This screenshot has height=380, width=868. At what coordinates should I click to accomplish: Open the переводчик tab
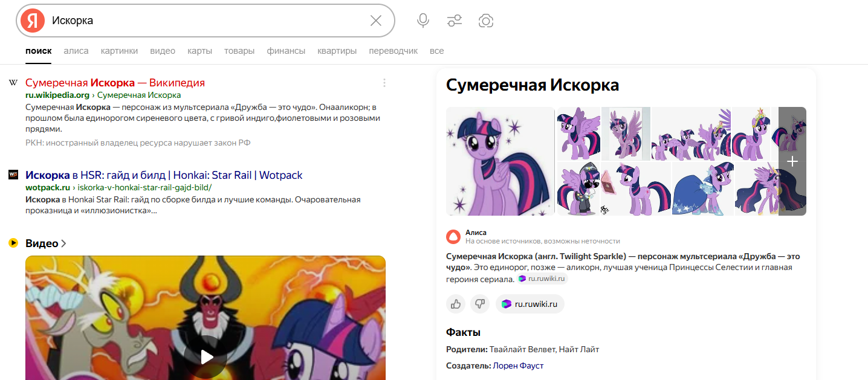pos(393,51)
